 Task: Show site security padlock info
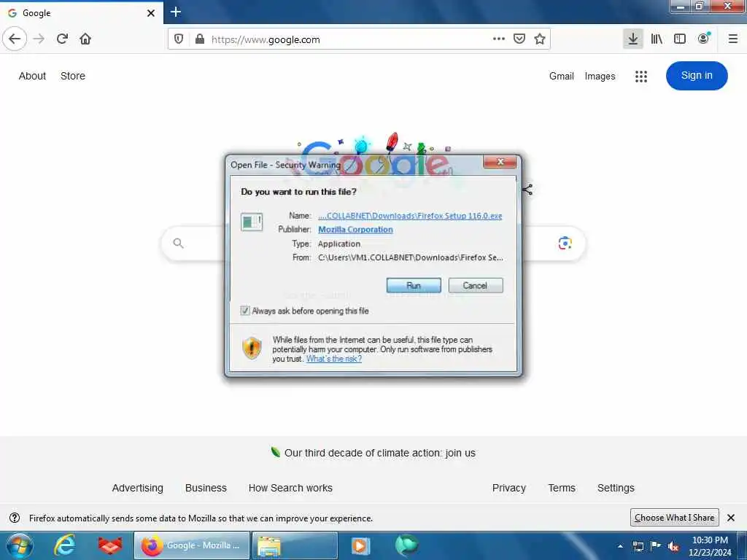click(200, 39)
